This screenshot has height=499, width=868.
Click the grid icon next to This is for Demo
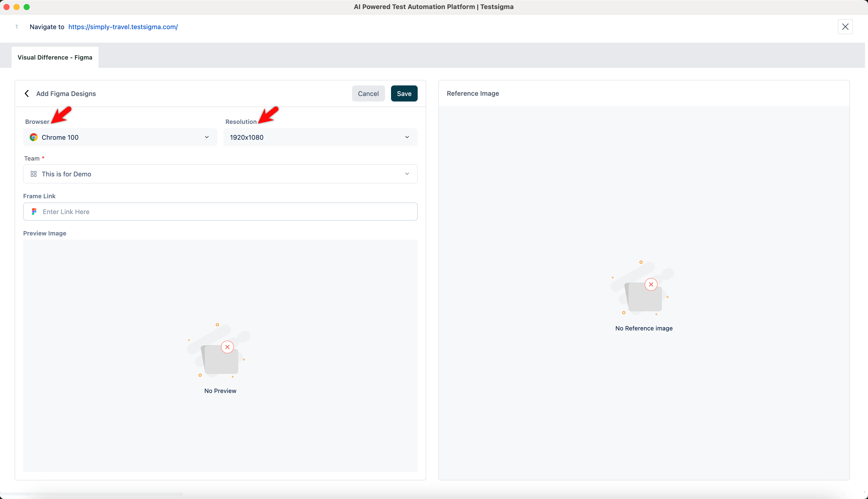pyautogui.click(x=34, y=174)
